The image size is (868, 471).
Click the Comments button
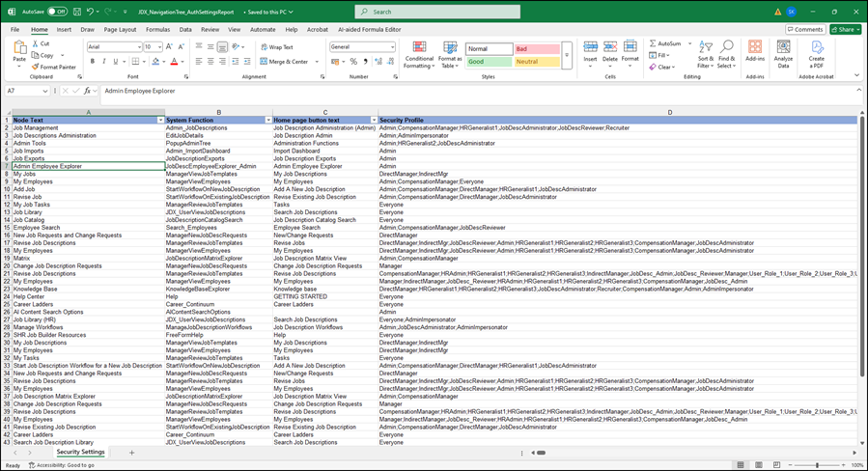[805, 29]
